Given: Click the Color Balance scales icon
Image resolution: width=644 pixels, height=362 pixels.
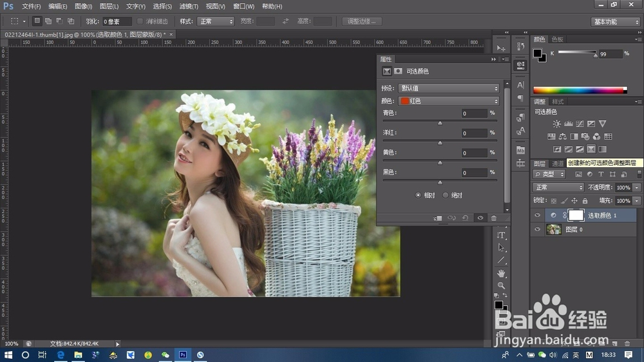Looking at the screenshot, I should (563, 137).
